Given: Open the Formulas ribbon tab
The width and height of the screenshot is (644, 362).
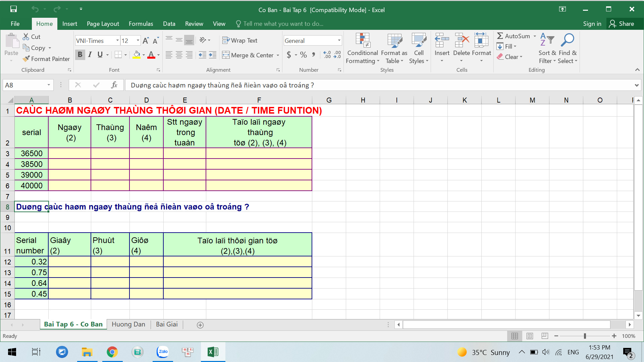Looking at the screenshot, I should (x=141, y=24).
